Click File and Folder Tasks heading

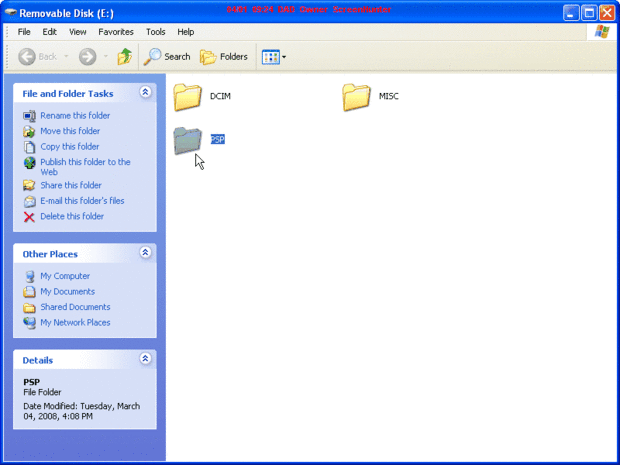[x=68, y=94]
